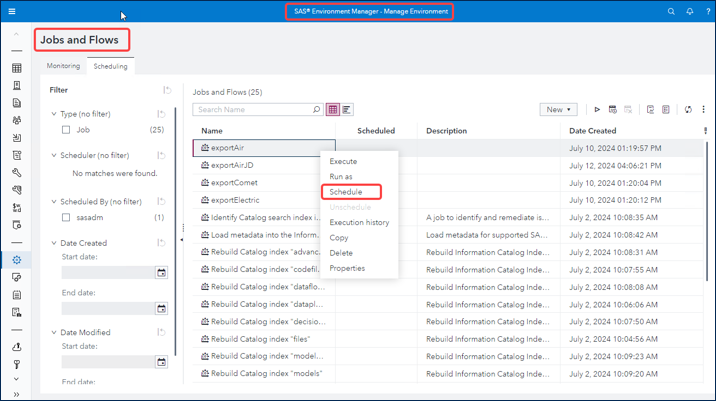The width and height of the screenshot is (716, 401).
Task: Select the exportElectric job row
Action: 448,200
